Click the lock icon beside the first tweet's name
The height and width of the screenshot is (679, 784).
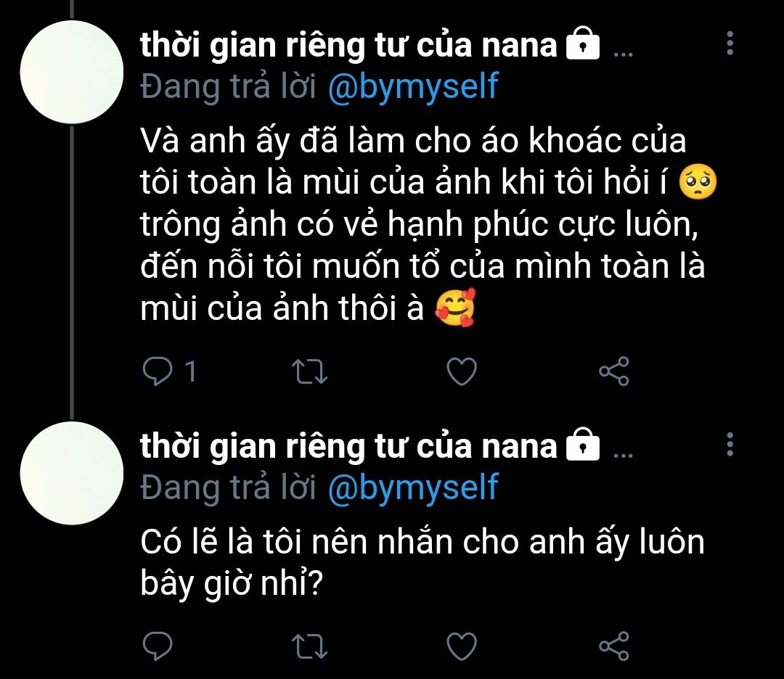tap(582, 44)
